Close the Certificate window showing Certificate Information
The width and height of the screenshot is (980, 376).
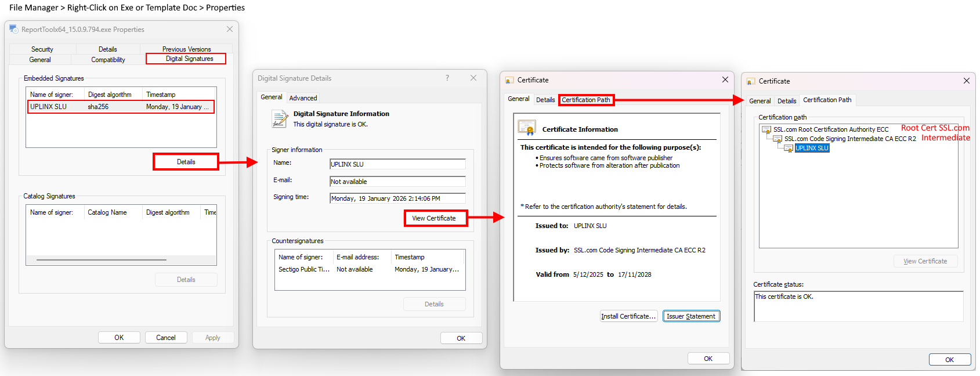725,79
